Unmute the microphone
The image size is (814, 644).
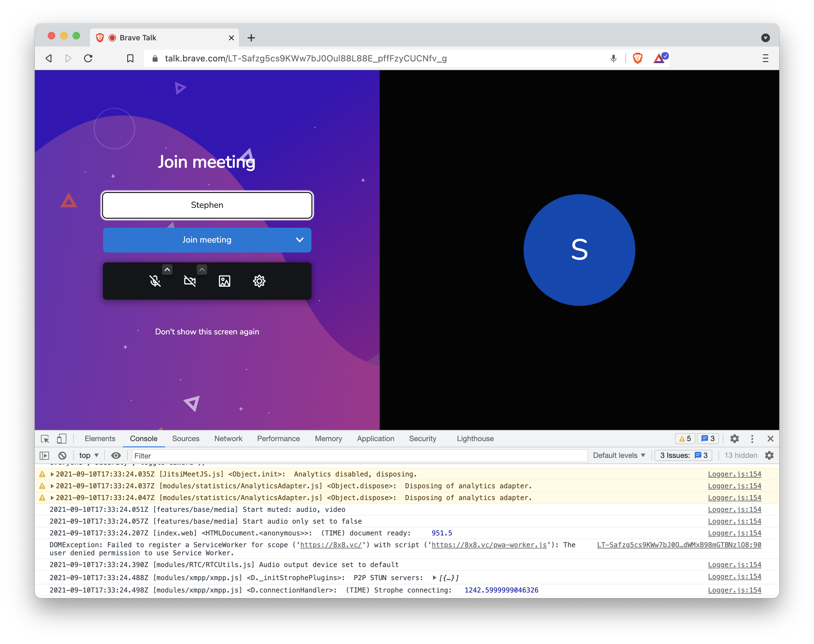(155, 280)
